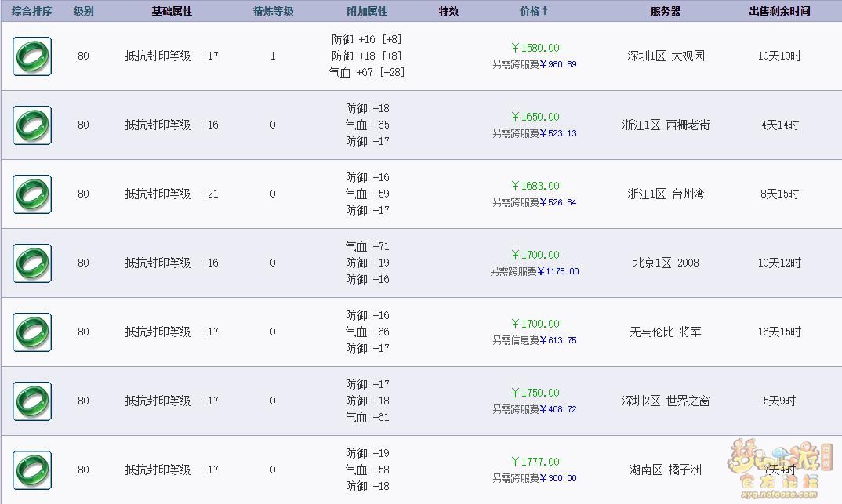The width and height of the screenshot is (842, 504).
Task: Click the 服务器 column header
Action: pyautogui.click(x=666, y=12)
